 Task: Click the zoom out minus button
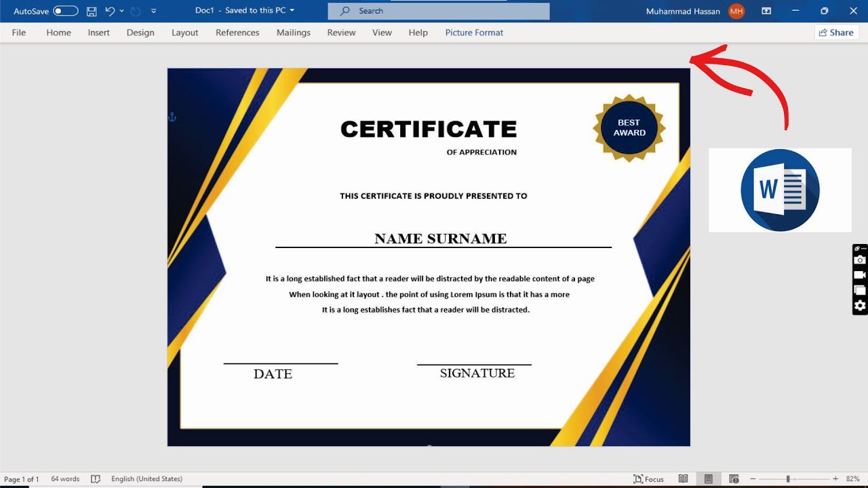[753, 479]
